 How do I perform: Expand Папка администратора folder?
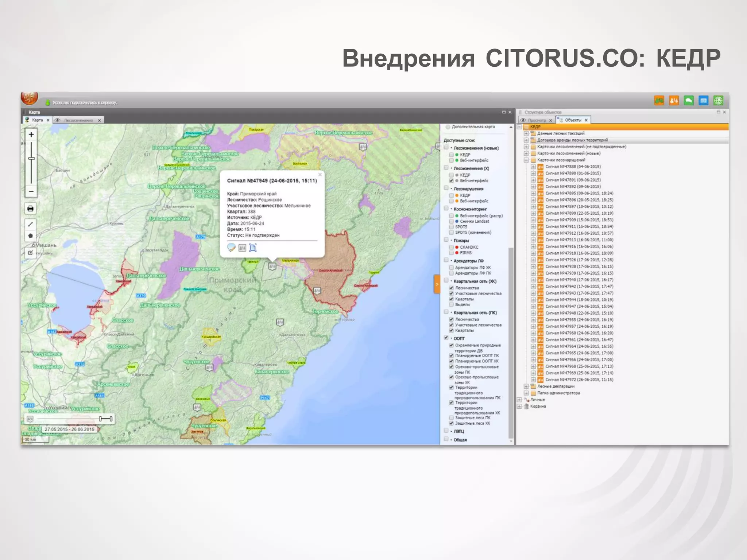pyautogui.click(x=526, y=393)
